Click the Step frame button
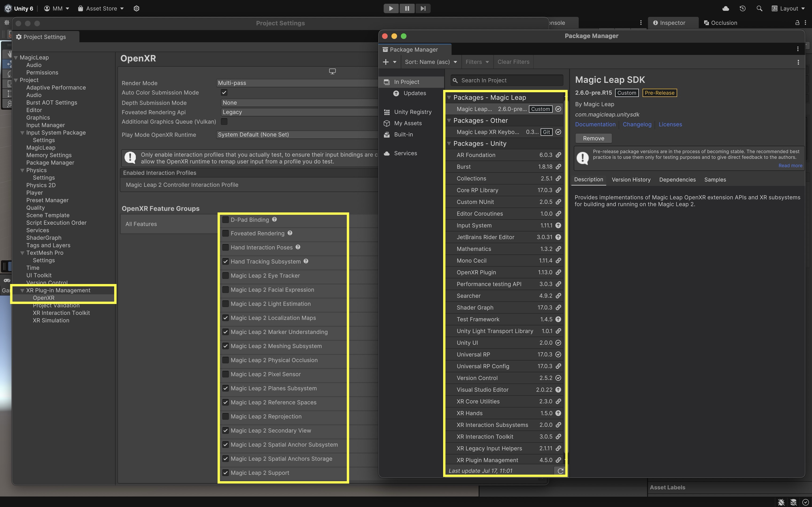The width and height of the screenshot is (812, 507). [x=423, y=8]
